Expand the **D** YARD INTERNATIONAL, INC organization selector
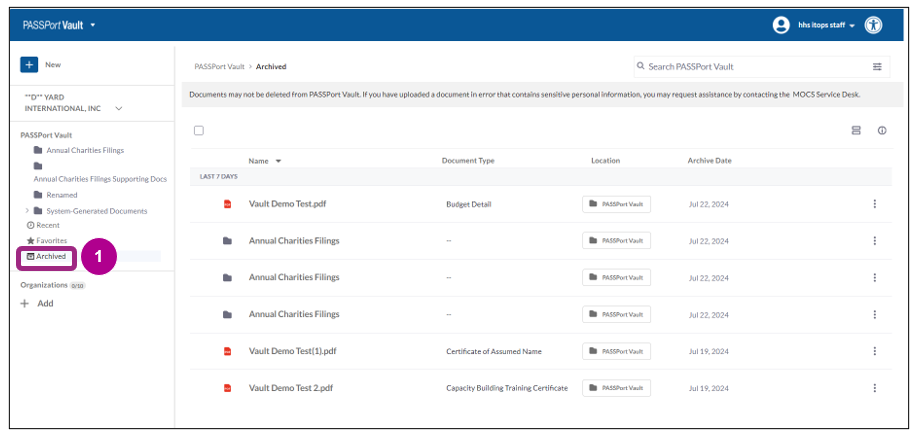Screen dimensions: 920x436 (119, 109)
